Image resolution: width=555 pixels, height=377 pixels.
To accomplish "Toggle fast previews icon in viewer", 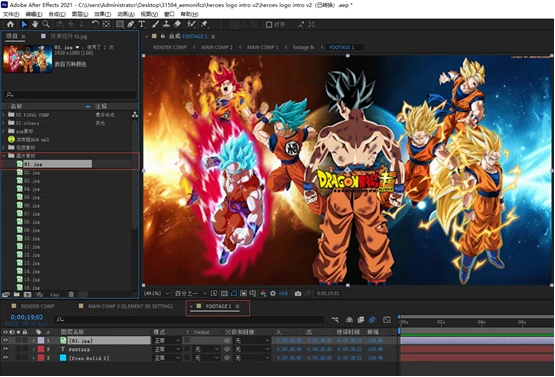I will pyautogui.click(x=214, y=293).
